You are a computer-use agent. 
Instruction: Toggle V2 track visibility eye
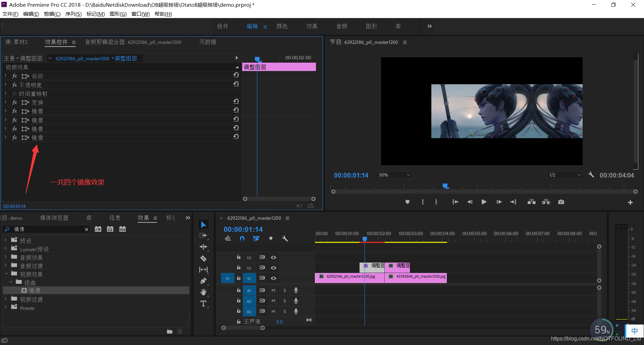pyautogui.click(x=274, y=268)
